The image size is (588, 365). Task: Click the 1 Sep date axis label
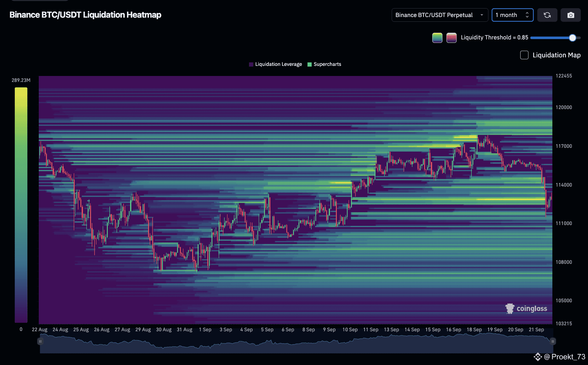(205, 330)
